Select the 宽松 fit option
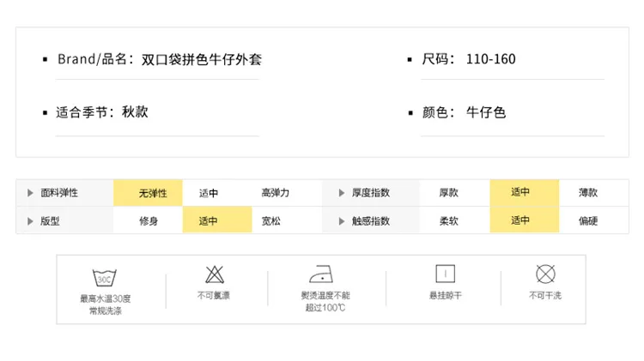Image resolution: width=644 pixels, height=361 pixels. (x=271, y=221)
